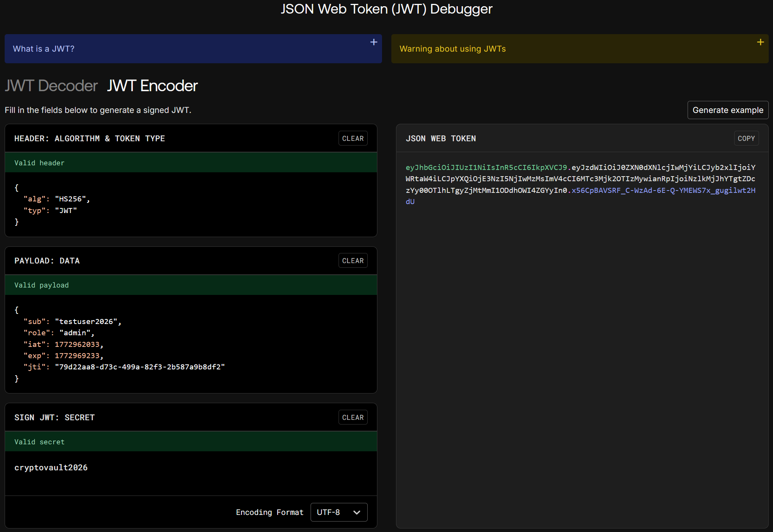Expand the 'What is a JWT?' panel
The width and height of the screenshot is (773, 532).
click(x=43, y=49)
